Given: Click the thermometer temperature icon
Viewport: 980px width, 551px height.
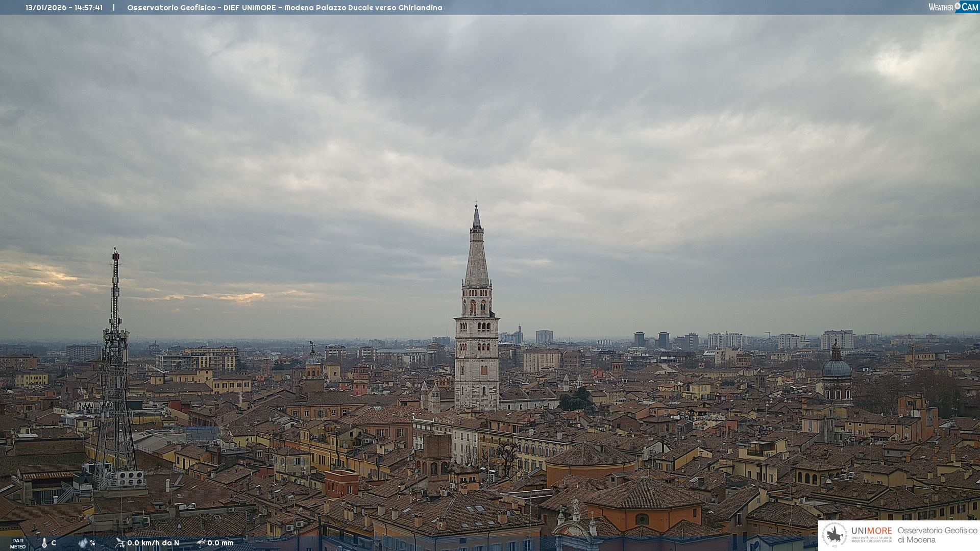Looking at the screenshot, I should pos(44,543).
